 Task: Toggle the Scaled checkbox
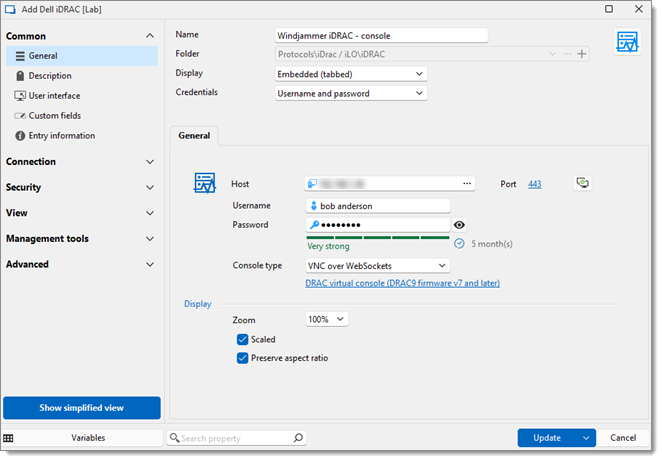point(242,339)
